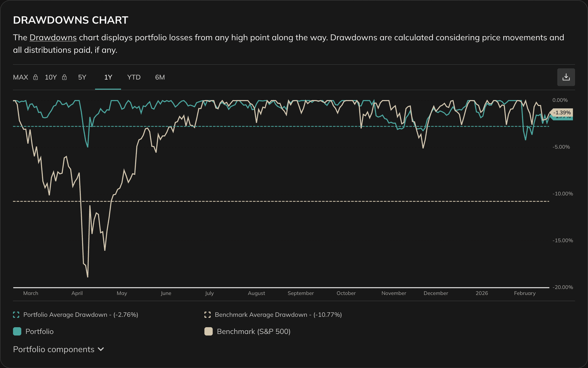Click the -1.39% value label
The image size is (588, 368).
[x=562, y=113]
